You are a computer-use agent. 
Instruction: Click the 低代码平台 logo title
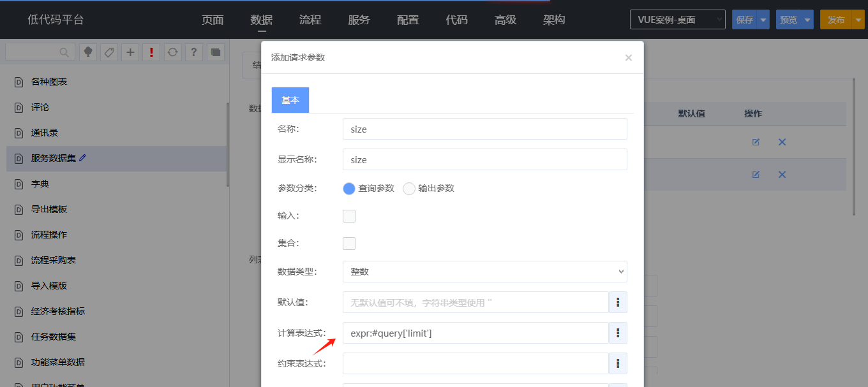pos(56,20)
